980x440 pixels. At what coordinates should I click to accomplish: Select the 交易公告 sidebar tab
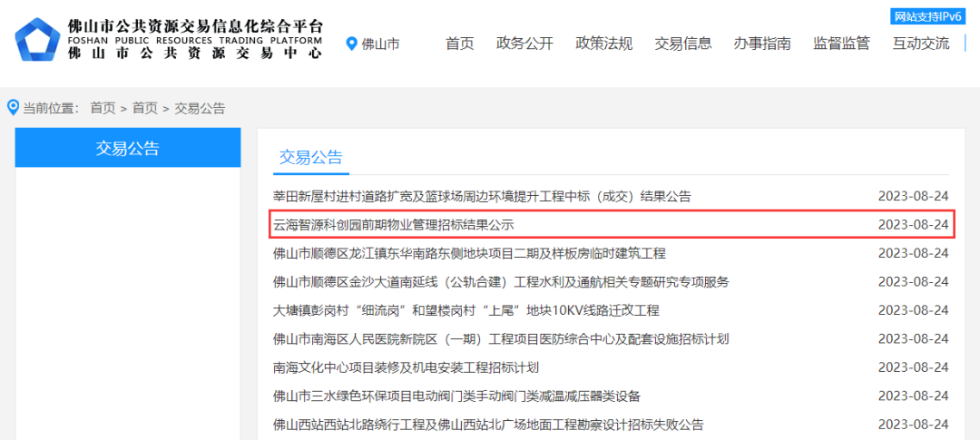(x=128, y=148)
